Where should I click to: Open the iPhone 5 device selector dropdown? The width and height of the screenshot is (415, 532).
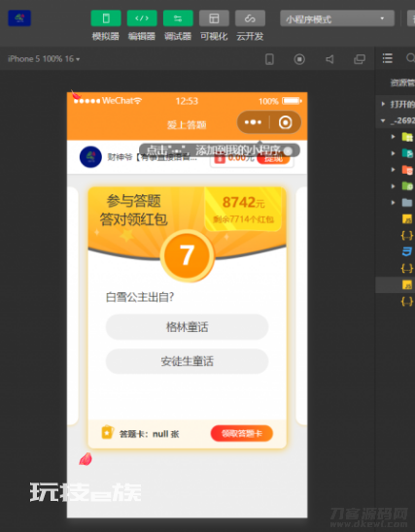tap(44, 59)
